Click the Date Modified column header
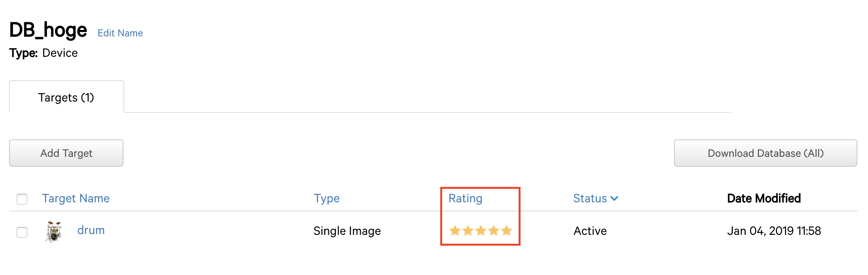 [764, 198]
